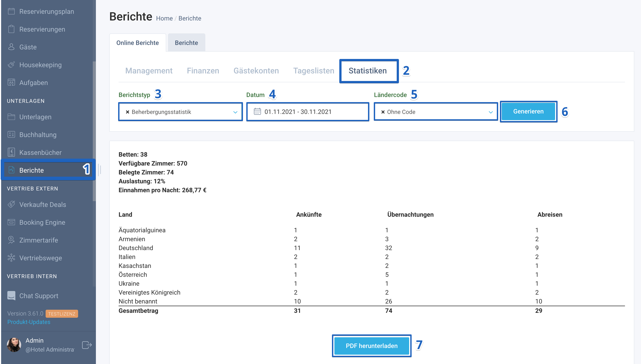The height and width of the screenshot is (364, 641).
Task: Open Zimmertarife in the sidebar
Action: coord(47,240)
